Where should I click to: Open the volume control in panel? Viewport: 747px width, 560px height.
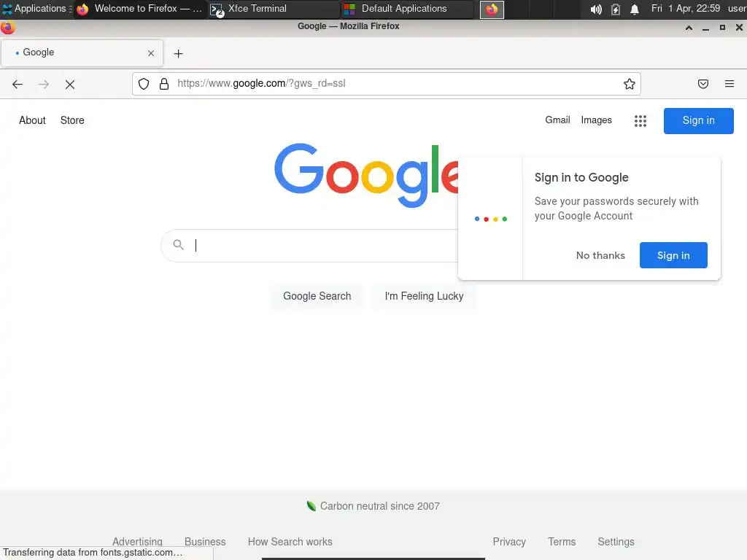[x=595, y=9]
